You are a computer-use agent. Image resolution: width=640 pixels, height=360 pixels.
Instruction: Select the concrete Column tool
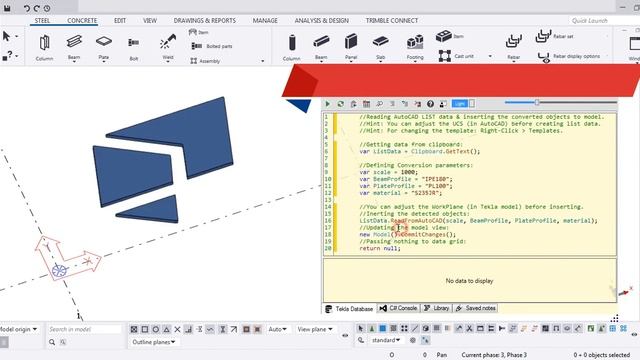click(291, 47)
